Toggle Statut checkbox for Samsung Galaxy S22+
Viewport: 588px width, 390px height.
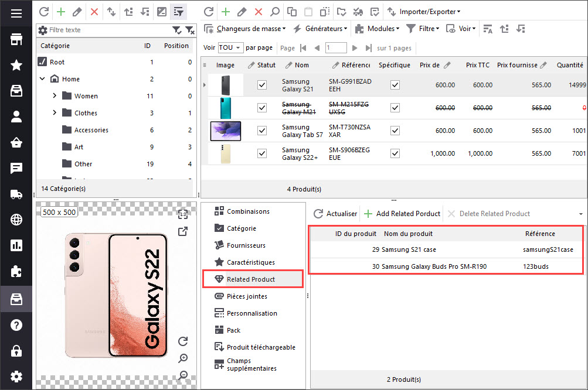pos(262,153)
